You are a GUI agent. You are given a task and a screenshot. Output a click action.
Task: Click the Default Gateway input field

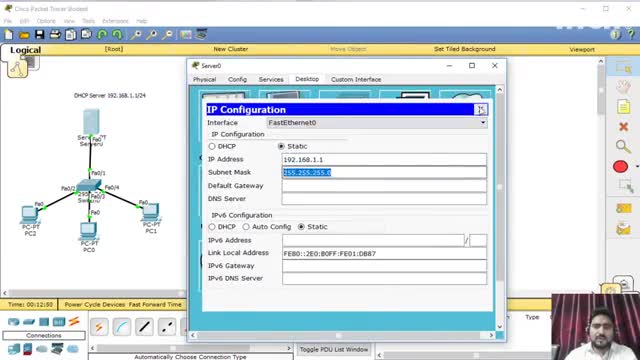click(x=384, y=186)
